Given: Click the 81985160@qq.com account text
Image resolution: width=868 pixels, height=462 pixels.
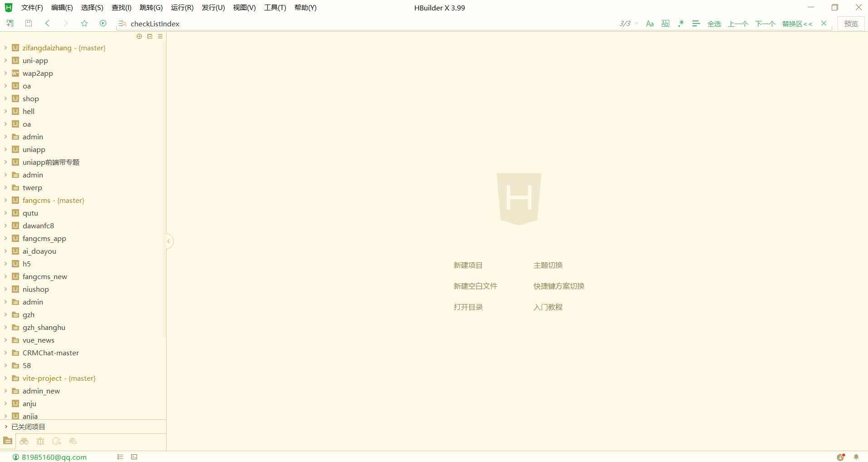Looking at the screenshot, I should (x=54, y=457).
